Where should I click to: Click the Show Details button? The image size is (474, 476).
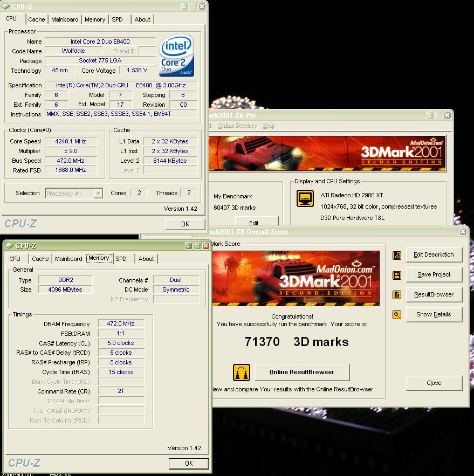[434, 314]
